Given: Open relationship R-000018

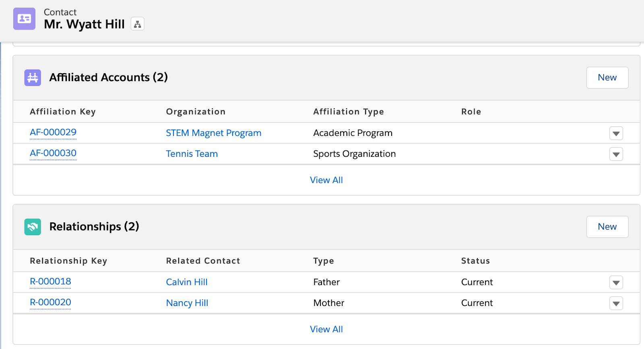Looking at the screenshot, I should point(50,281).
